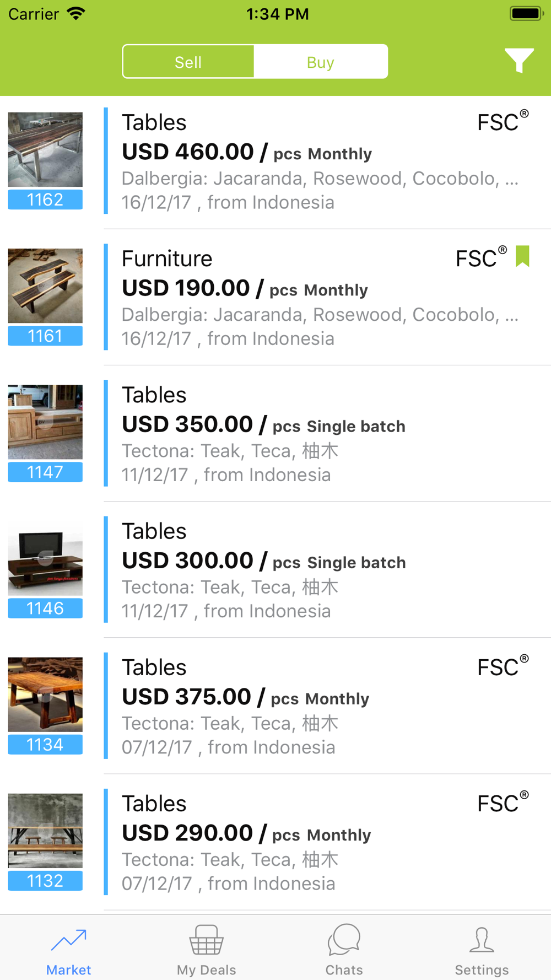Switch to the Sell segment
Image resolution: width=551 pixels, height=980 pixels.
coord(188,62)
